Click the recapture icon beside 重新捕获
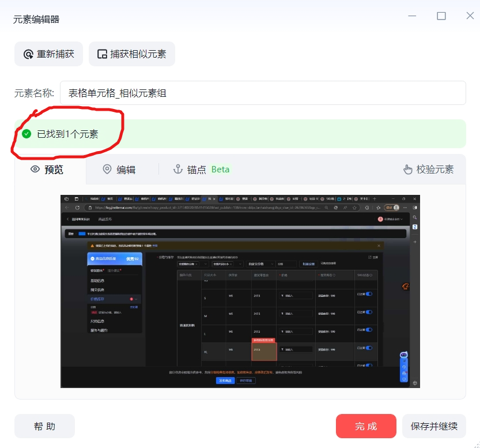This screenshot has height=448, width=480. 28,54
